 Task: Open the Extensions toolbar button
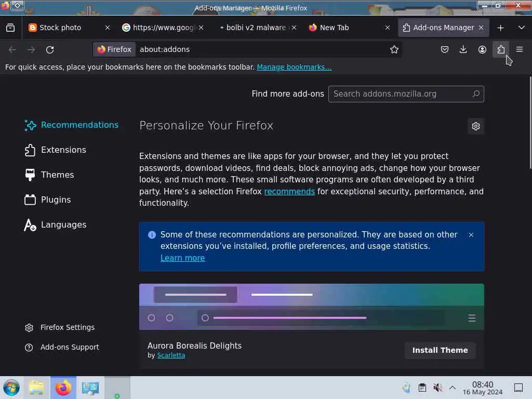pos(501,49)
